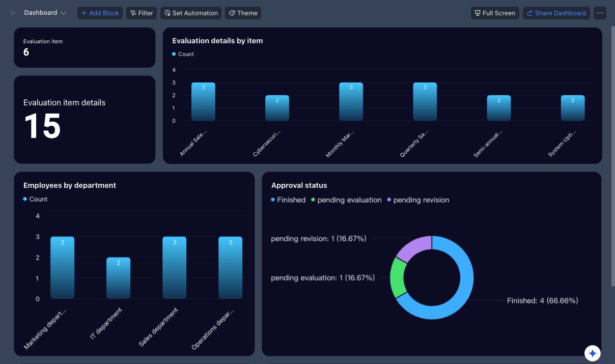Viewport: 615px width, 364px height.
Task: Open the more options ellipsis menu
Action: point(600,13)
